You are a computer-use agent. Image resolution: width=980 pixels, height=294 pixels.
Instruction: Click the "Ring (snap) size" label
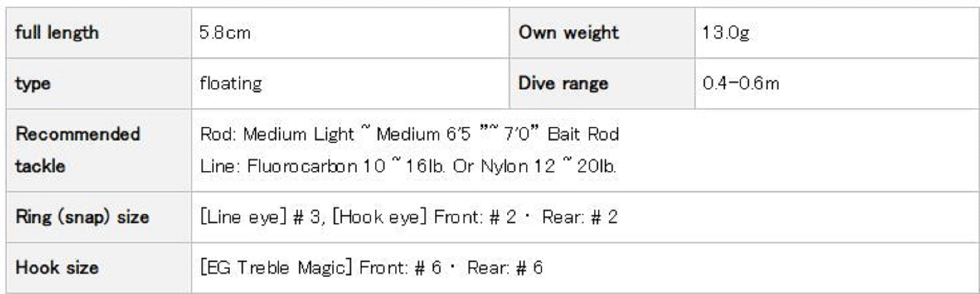click(x=82, y=217)
